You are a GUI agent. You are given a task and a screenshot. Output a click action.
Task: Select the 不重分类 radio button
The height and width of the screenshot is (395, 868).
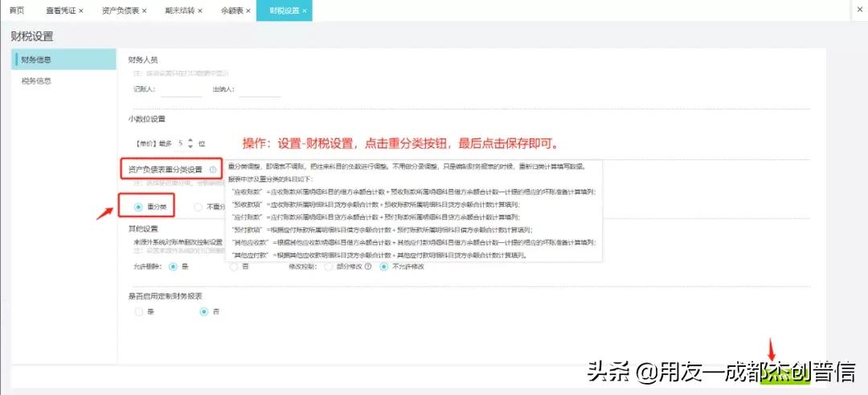[199, 207]
